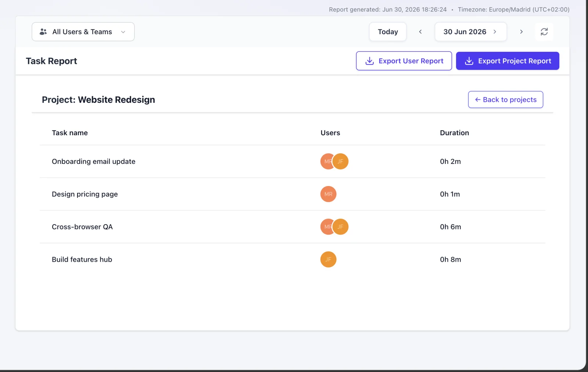Click the Task name column header
Viewport: 588px width, 372px height.
click(70, 133)
